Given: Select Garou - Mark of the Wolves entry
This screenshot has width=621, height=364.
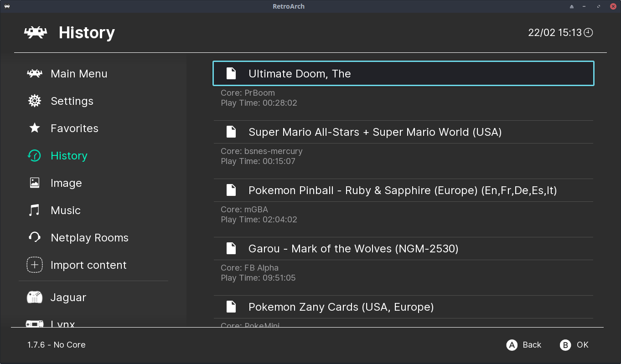Looking at the screenshot, I should click(404, 248).
